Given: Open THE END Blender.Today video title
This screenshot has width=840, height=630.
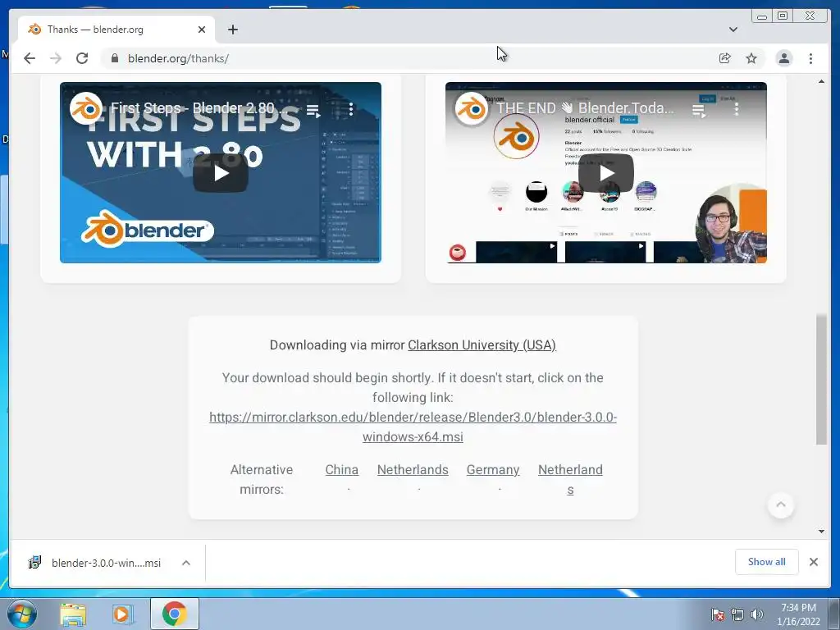Looking at the screenshot, I should (585, 107).
